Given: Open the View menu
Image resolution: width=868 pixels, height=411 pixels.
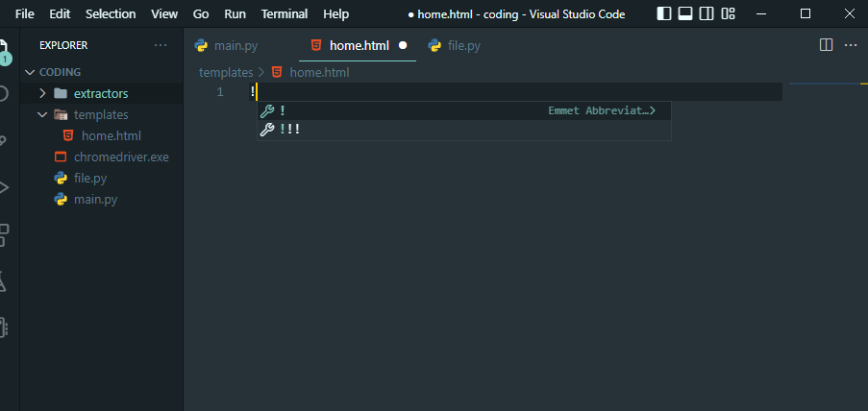Looking at the screenshot, I should [164, 13].
